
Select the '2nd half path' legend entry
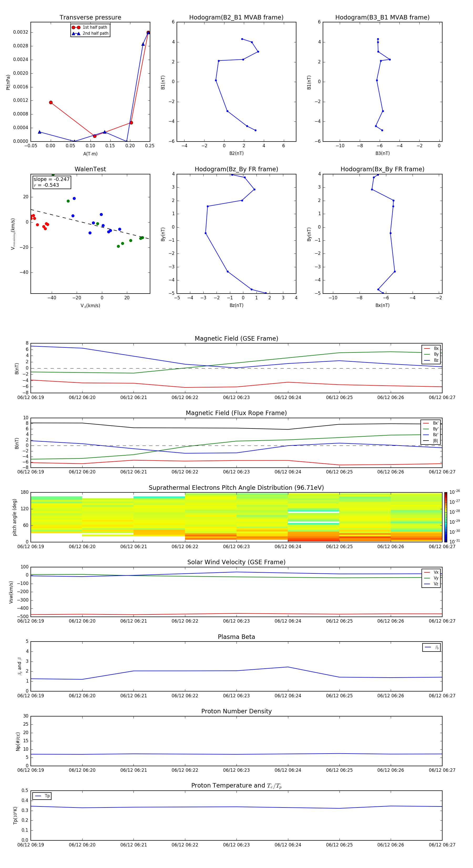click(90, 33)
